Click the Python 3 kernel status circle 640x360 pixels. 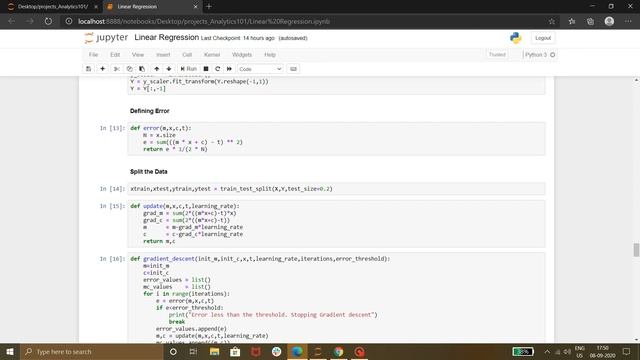(x=553, y=55)
